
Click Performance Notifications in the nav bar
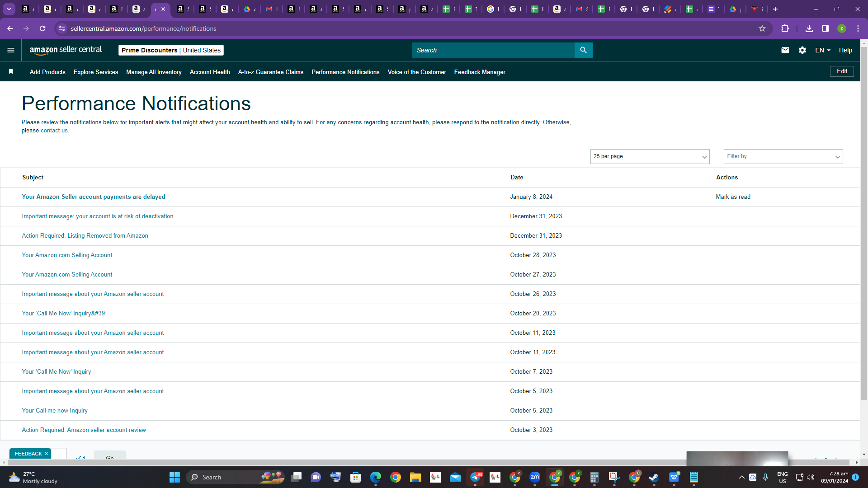click(x=345, y=72)
